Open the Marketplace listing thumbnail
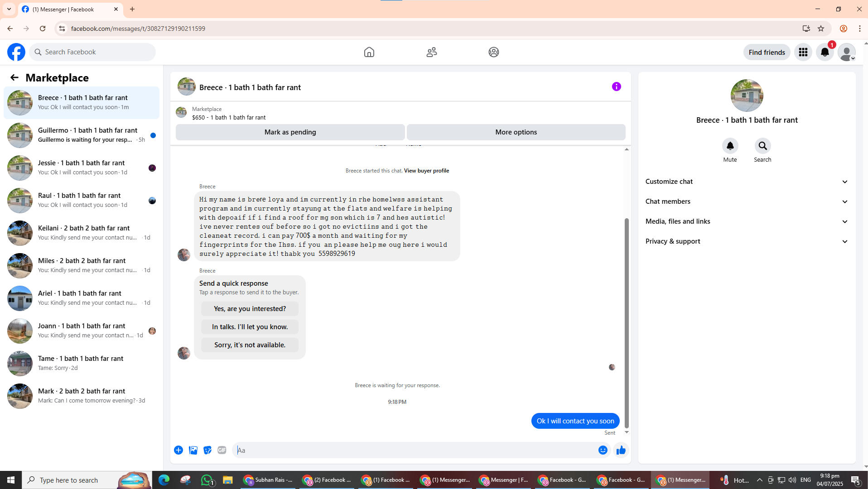The image size is (868, 489). (181, 112)
